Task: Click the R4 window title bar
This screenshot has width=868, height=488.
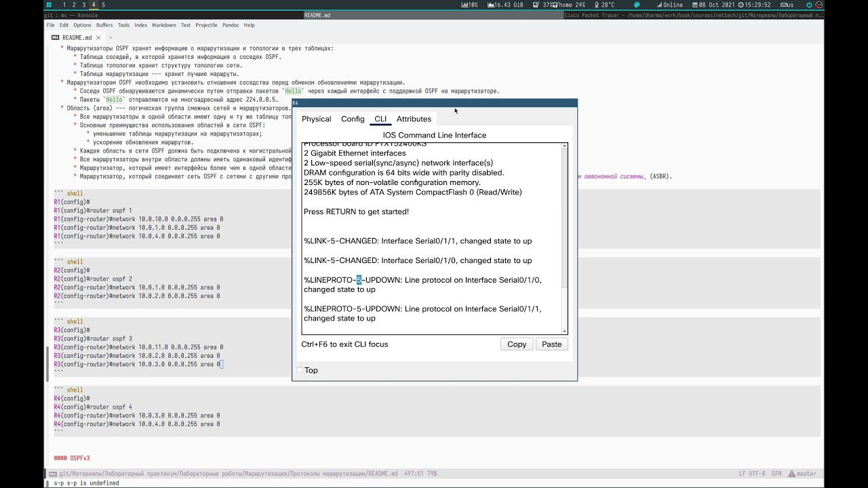Action: (x=435, y=103)
